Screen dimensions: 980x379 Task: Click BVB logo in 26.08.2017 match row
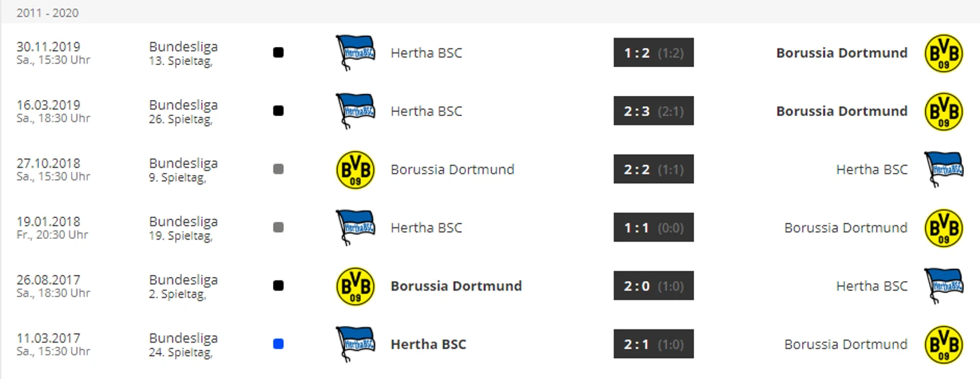click(x=355, y=286)
